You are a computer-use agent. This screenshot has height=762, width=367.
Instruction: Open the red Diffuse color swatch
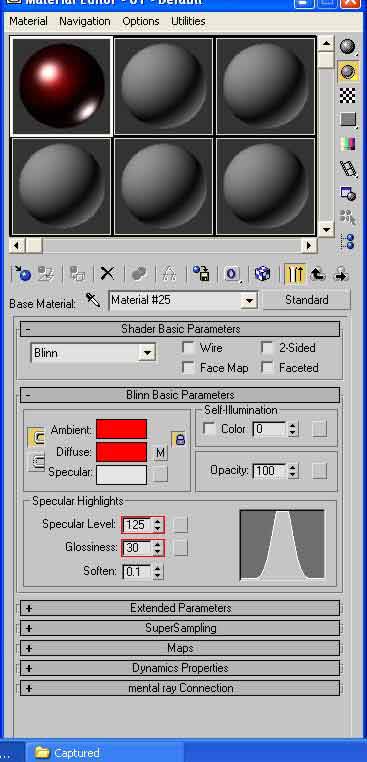click(x=122, y=452)
